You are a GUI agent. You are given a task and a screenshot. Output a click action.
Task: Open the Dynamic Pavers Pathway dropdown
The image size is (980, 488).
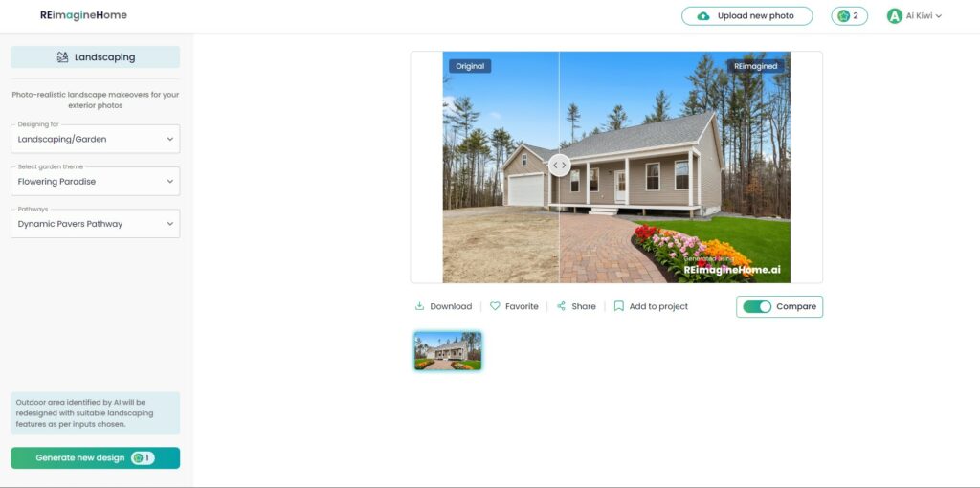pyautogui.click(x=95, y=224)
